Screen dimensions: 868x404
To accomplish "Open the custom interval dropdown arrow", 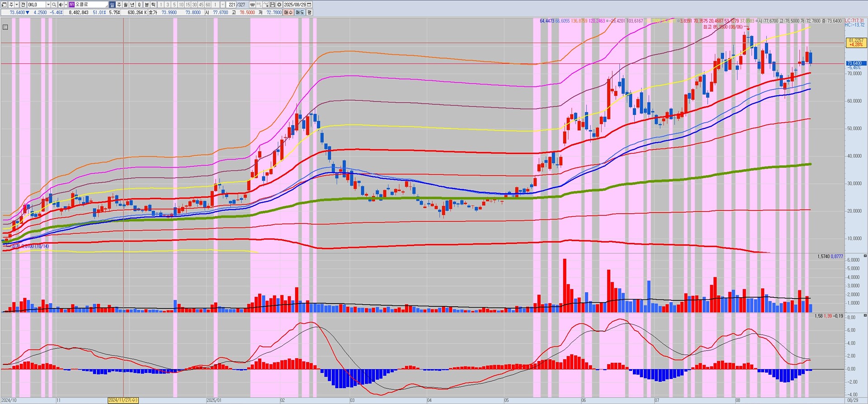I will [x=223, y=5].
